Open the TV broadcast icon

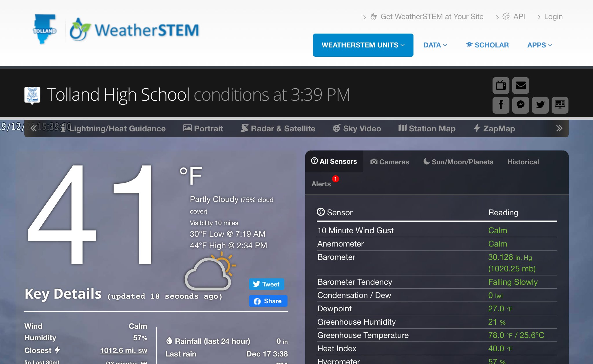[501, 86]
